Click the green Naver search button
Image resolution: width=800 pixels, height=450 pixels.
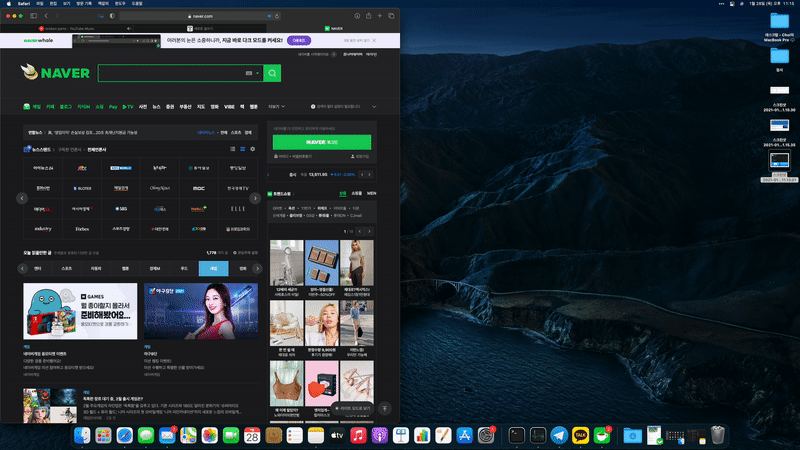[272, 73]
